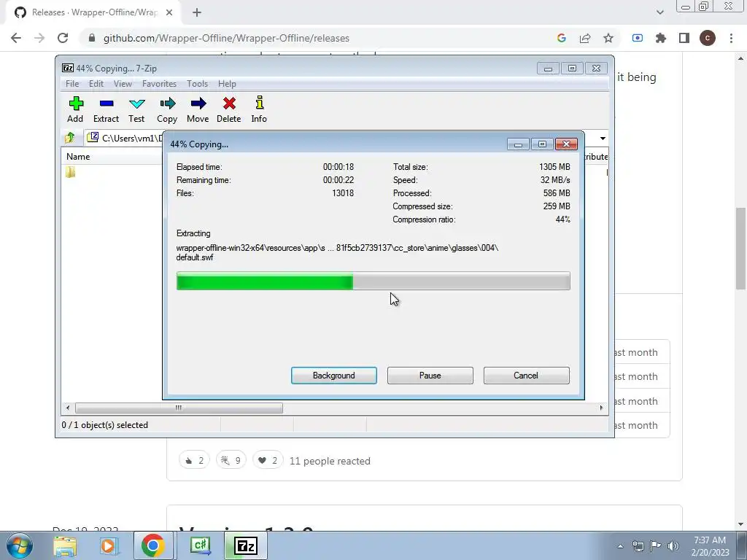Open a new Chrome tab
This screenshot has width=747, height=560.
click(x=197, y=13)
